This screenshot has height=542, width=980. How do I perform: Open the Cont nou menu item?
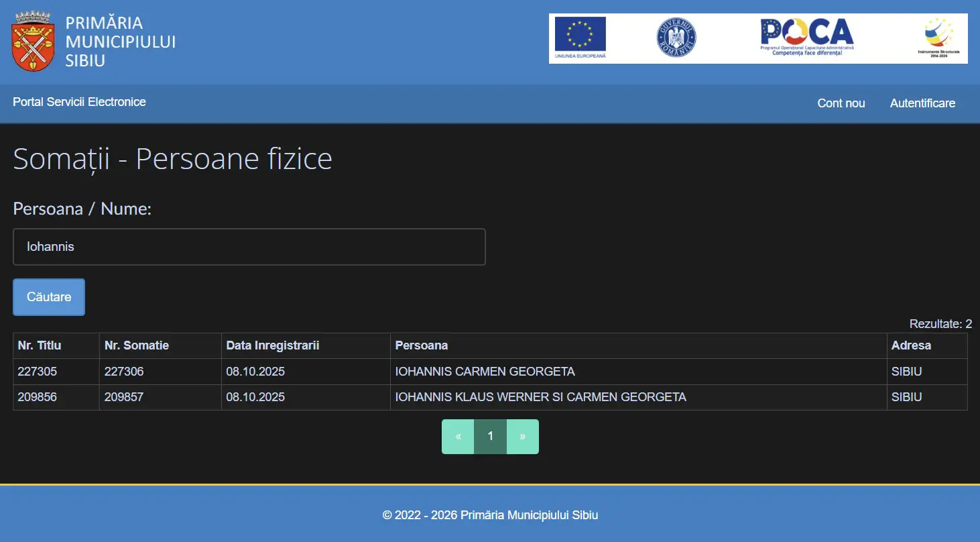click(x=841, y=103)
